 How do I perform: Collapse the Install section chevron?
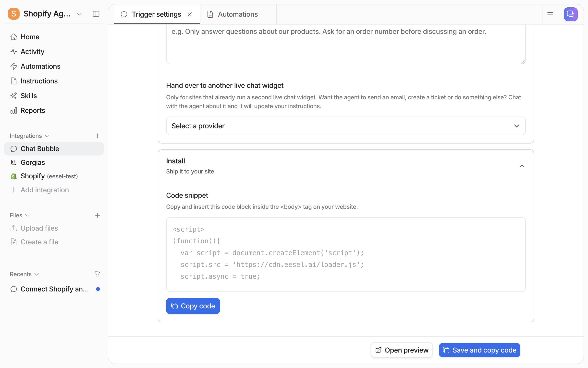coord(522,166)
